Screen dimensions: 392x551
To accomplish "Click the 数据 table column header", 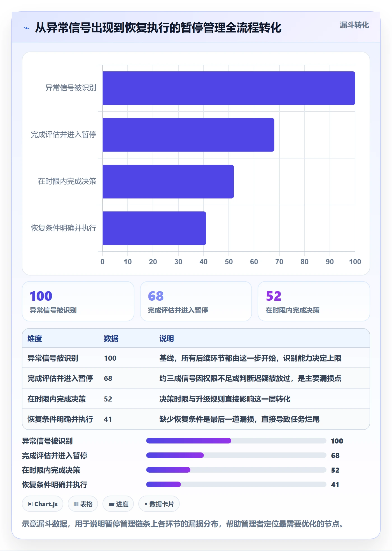I will (111, 338).
